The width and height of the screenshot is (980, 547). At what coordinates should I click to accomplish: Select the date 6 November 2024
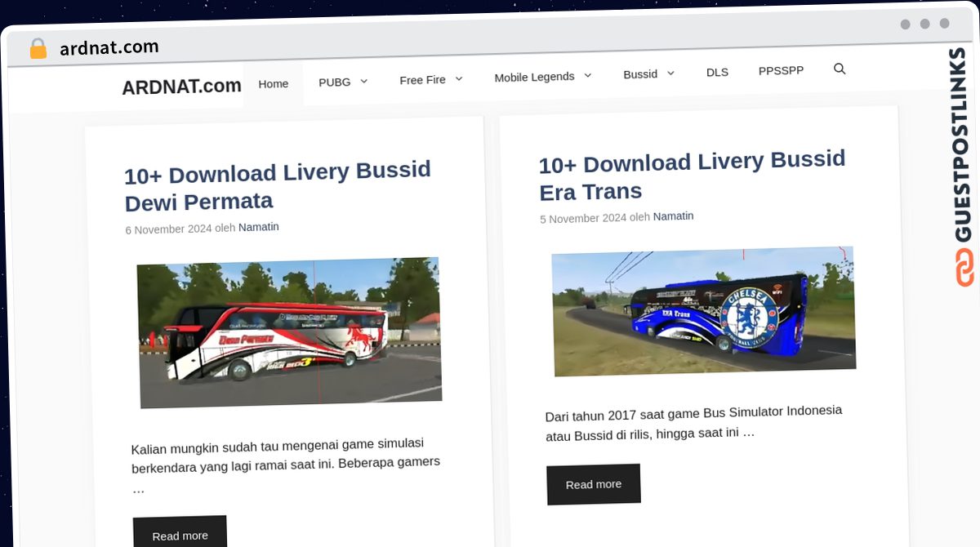[168, 229]
